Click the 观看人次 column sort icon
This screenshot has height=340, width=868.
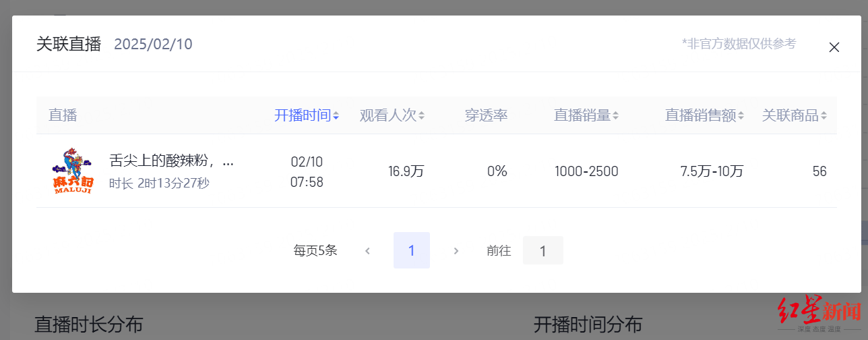coord(421,115)
